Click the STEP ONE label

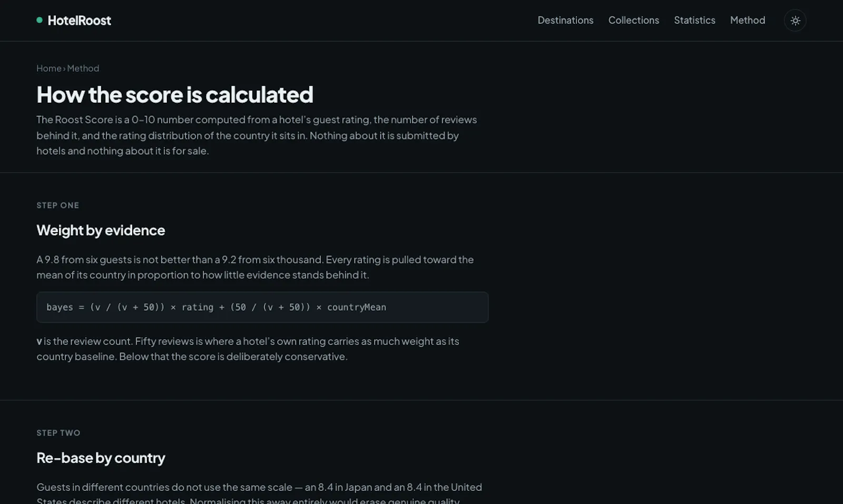click(x=57, y=205)
